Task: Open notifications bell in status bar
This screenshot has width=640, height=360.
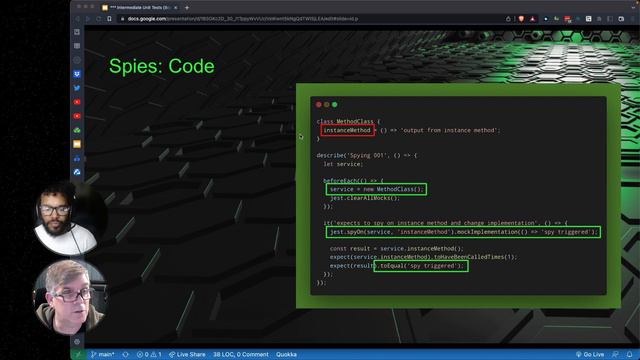Action: point(629,354)
